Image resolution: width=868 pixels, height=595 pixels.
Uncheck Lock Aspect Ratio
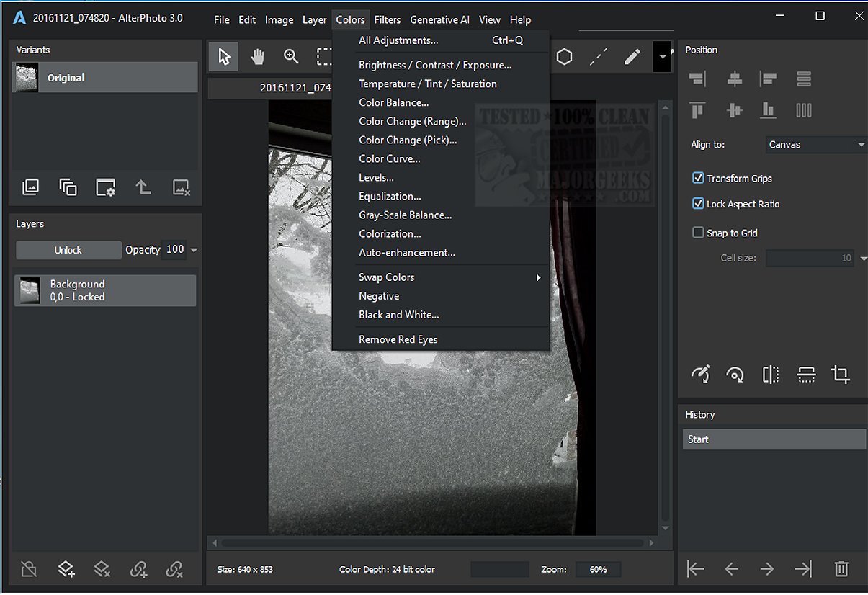698,204
